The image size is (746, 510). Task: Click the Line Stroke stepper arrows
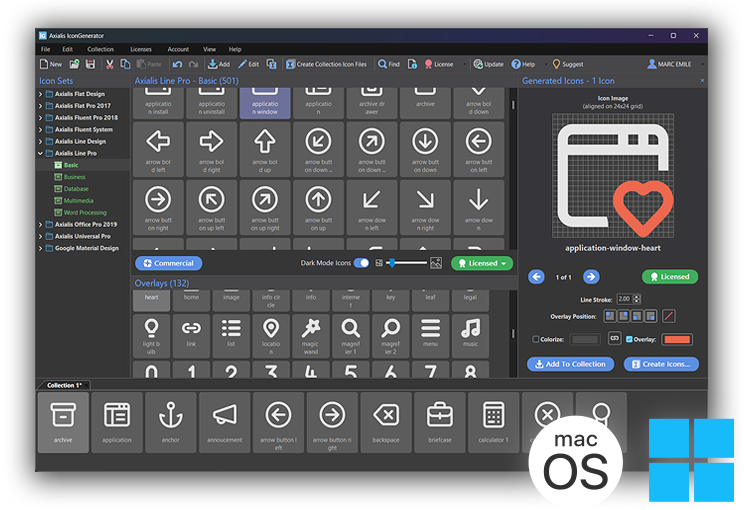coord(637,299)
